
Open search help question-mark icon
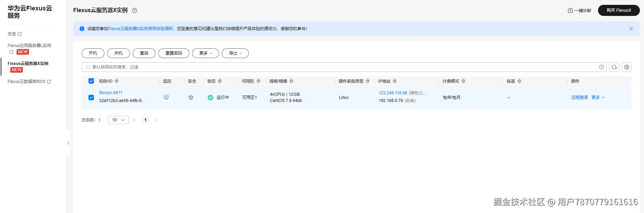click(602, 67)
